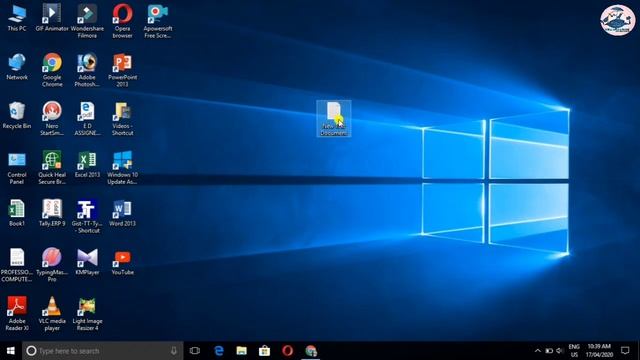The width and height of the screenshot is (640, 360).
Task: Select the Google Chrome desktop shortcut
Action: click(52, 70)
